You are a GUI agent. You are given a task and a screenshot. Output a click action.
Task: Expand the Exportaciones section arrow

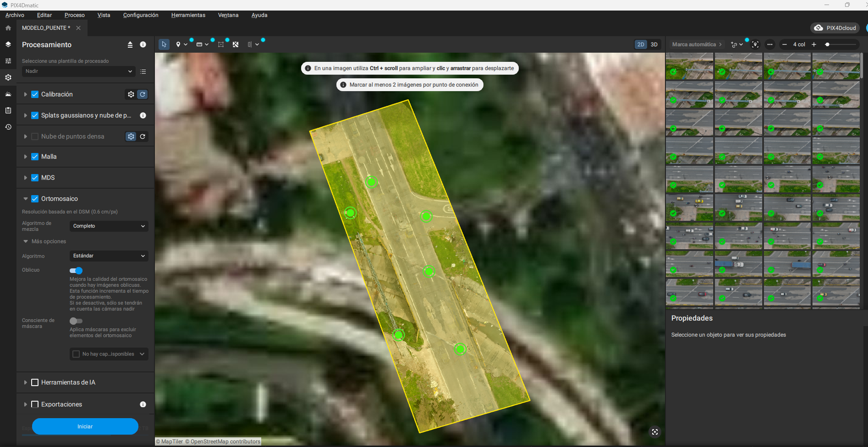(25, 404)
